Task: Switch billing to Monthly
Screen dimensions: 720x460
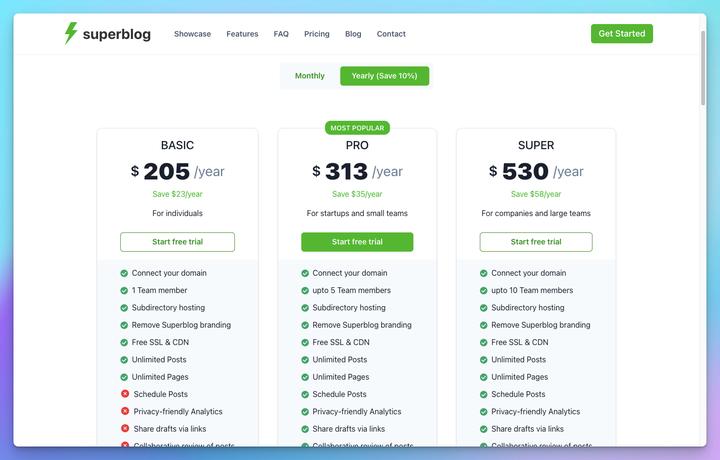Action: coord(309,76)
